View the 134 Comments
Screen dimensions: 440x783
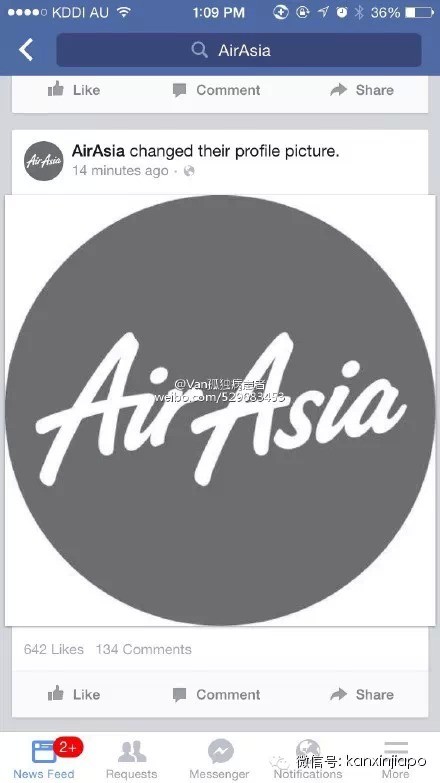pyautogui.click(x=144, y=649)
